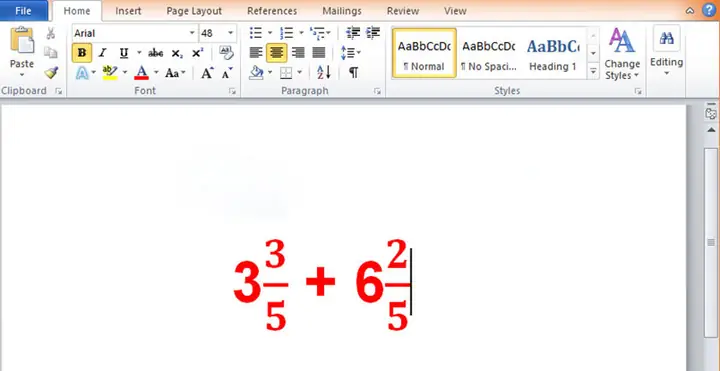Click the Change Styles icon
Screen dimensions: 720x371
tap(622, 40)
